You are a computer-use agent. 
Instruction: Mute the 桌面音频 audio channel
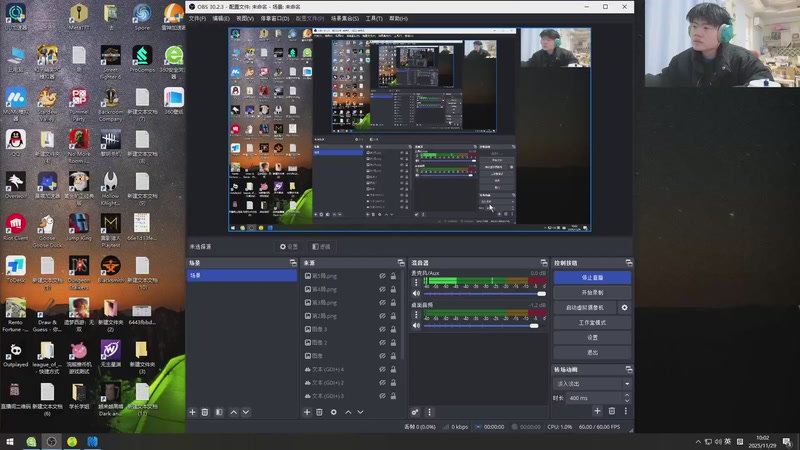coord(416,325)
